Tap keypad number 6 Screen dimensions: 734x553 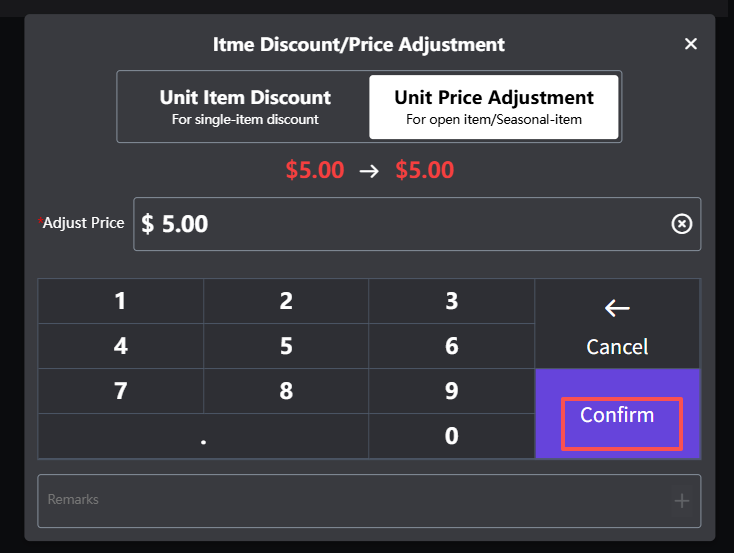(451, 346)
